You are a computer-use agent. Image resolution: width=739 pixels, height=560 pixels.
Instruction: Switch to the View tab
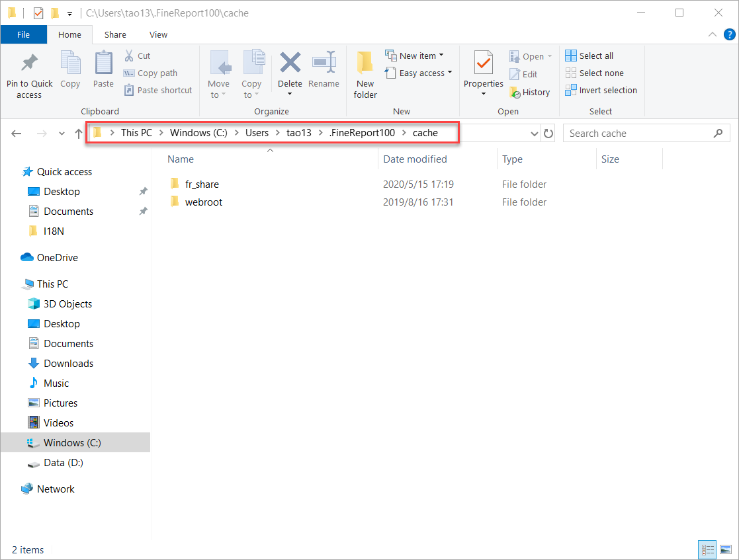pyautogui.click(x=158, y=34)
